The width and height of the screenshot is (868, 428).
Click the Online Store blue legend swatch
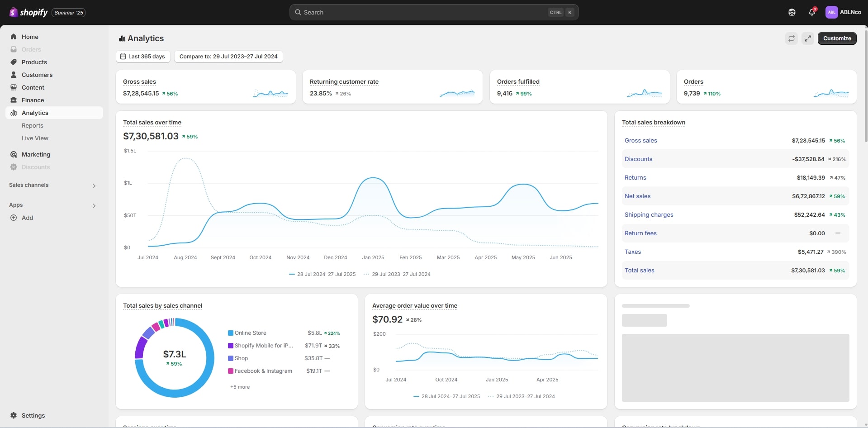(231, 333)
